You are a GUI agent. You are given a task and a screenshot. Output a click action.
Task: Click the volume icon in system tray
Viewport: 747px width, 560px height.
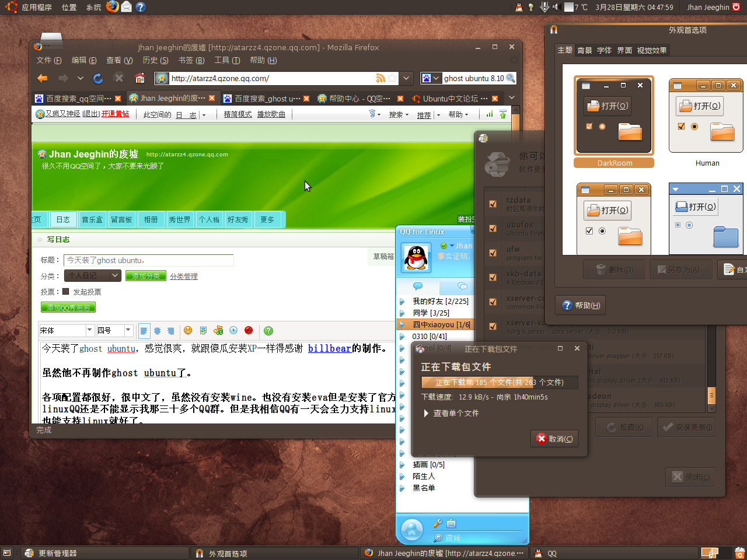point(556,7)
